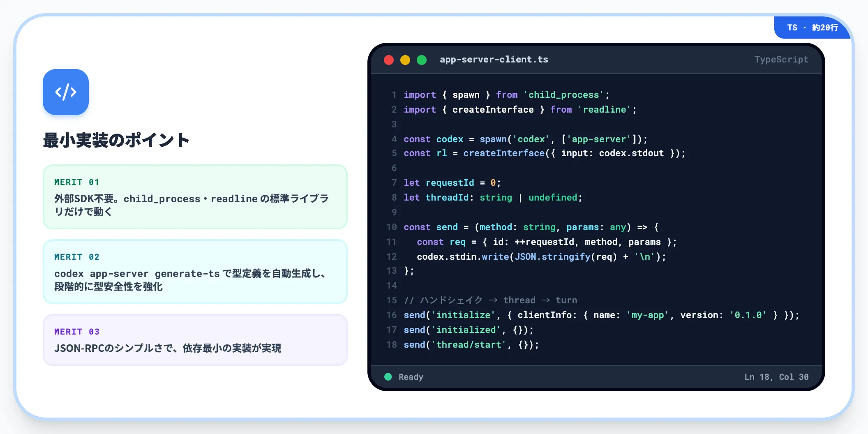Click the blue code brackets icon
The width and height of the screenshot is (868, 434).
pyautogui.click(x=66, y=92)
